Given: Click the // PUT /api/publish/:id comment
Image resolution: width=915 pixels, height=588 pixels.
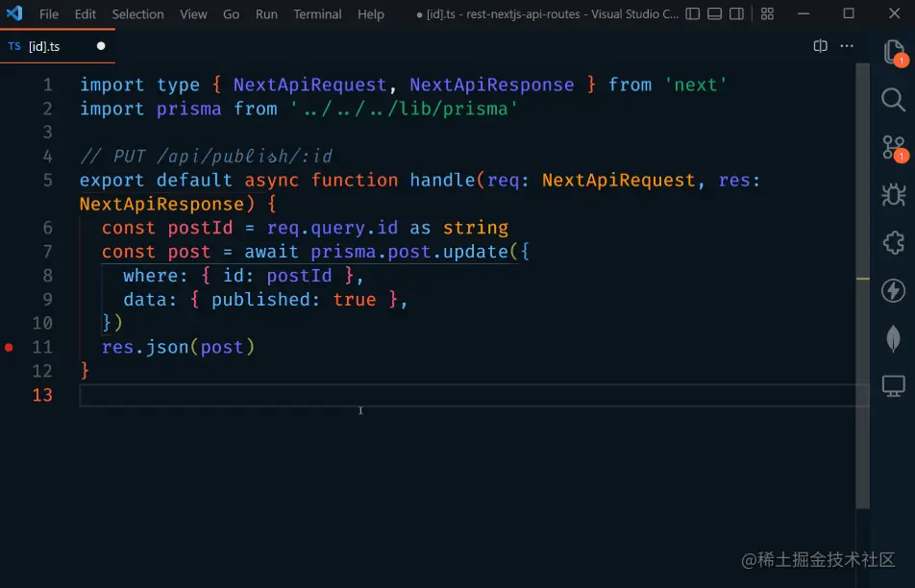Looking at the screenshot, I should pos(206,157).
